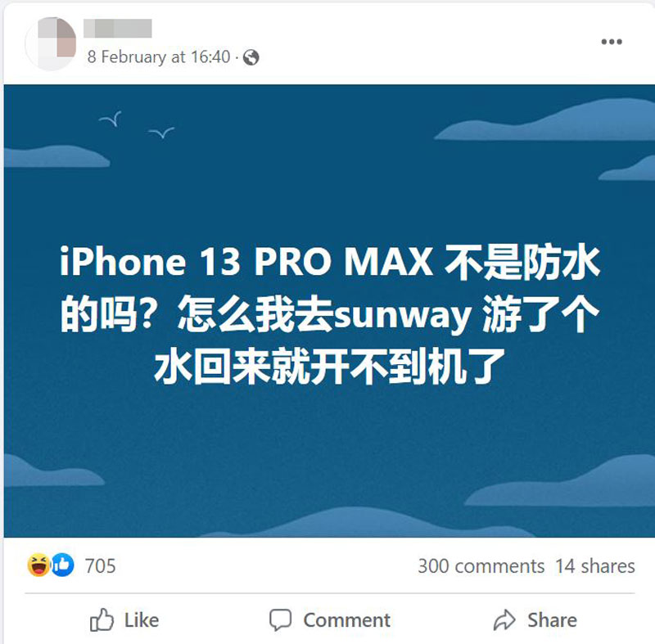This screenshot has width=655, height=644.
Task: Click the Share label text
Action: coord(552,620)
